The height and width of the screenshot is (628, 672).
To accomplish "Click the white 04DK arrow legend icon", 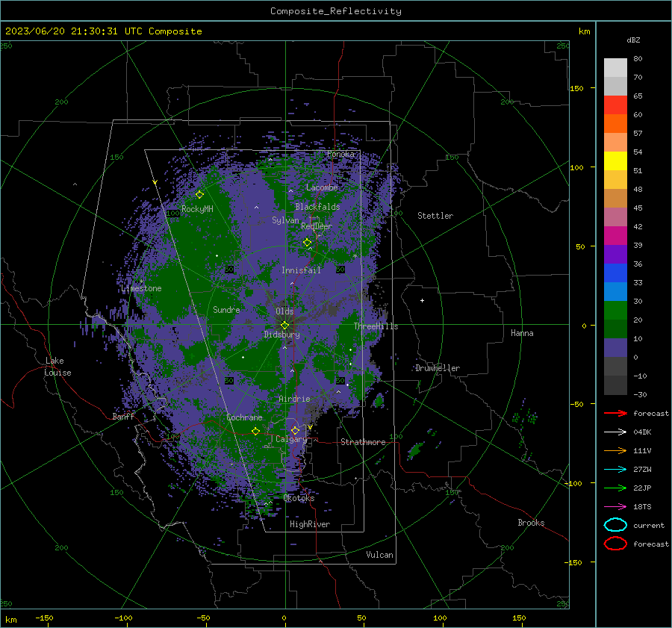I will coord(615,432).
